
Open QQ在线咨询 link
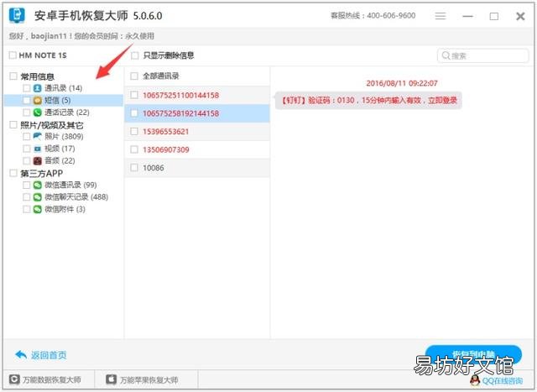[x=502, y=381]
